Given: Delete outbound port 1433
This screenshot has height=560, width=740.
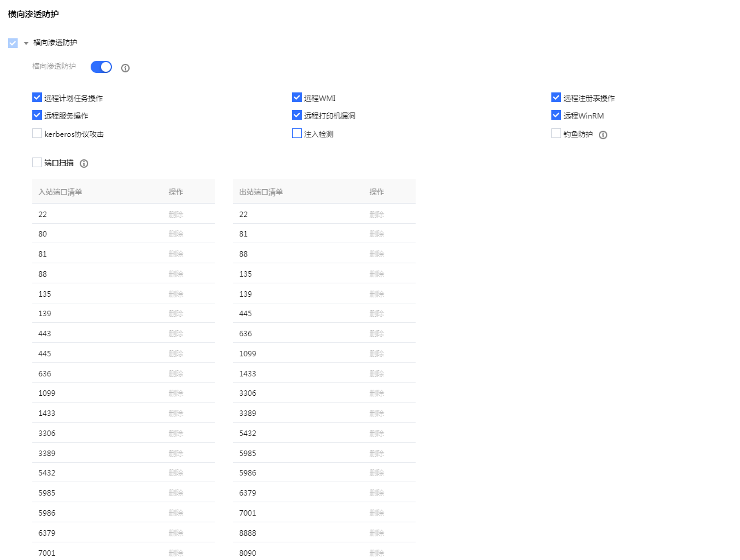Looking at the screenshot, I should click(377, 374).
